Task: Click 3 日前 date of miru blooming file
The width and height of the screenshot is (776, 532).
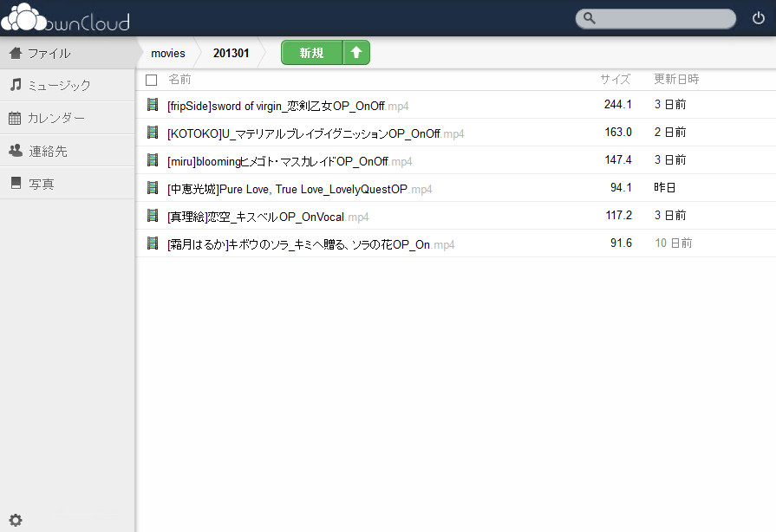Action: pos(670,159)
